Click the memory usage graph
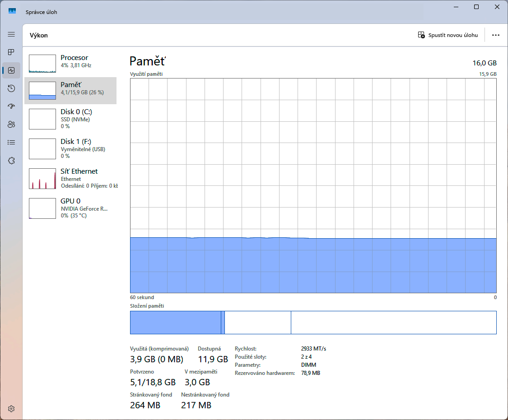The height and width of the screenshot is (420, 508). (313, 186)
